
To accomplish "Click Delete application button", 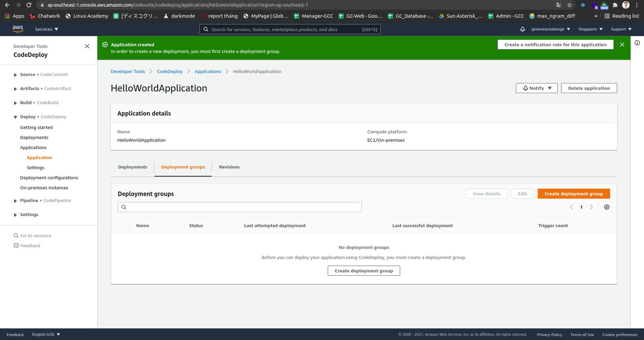I will click(589, 88).
